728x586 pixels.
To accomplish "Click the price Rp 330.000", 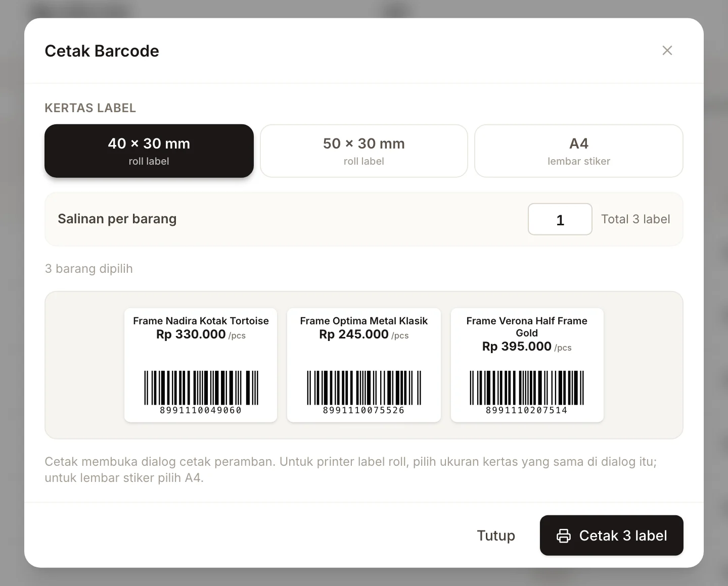I will 191,334.
